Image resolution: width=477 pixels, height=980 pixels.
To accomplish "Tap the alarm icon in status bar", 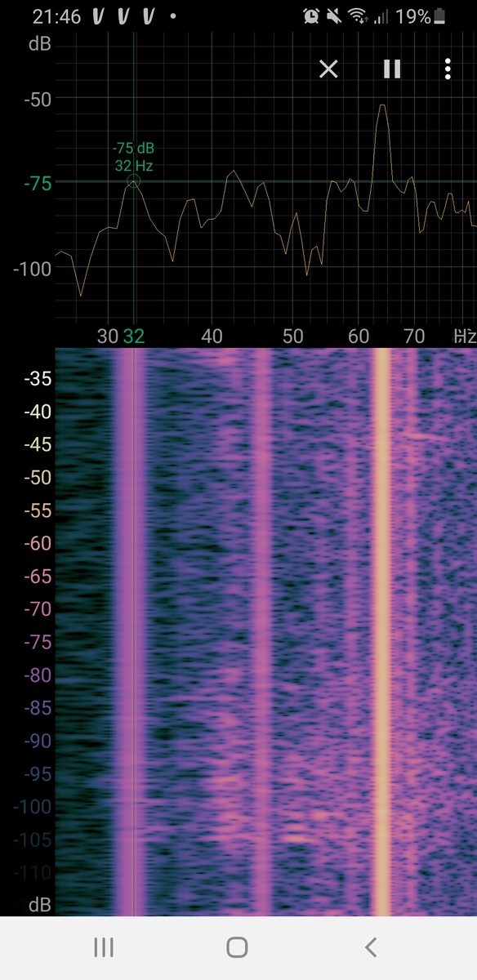I will click(311, 16).
